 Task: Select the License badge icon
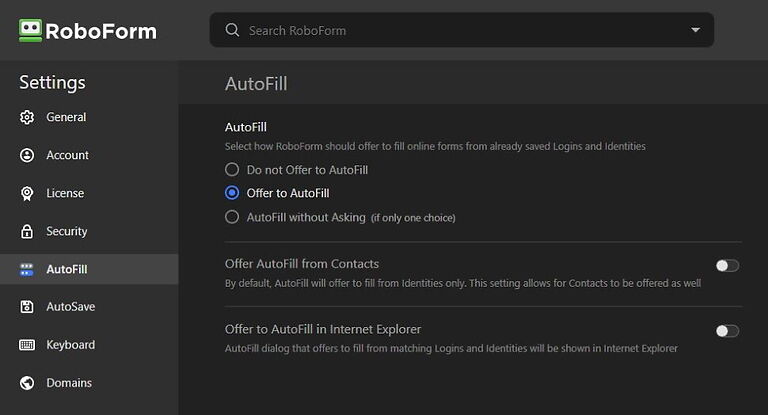[27, 194]
